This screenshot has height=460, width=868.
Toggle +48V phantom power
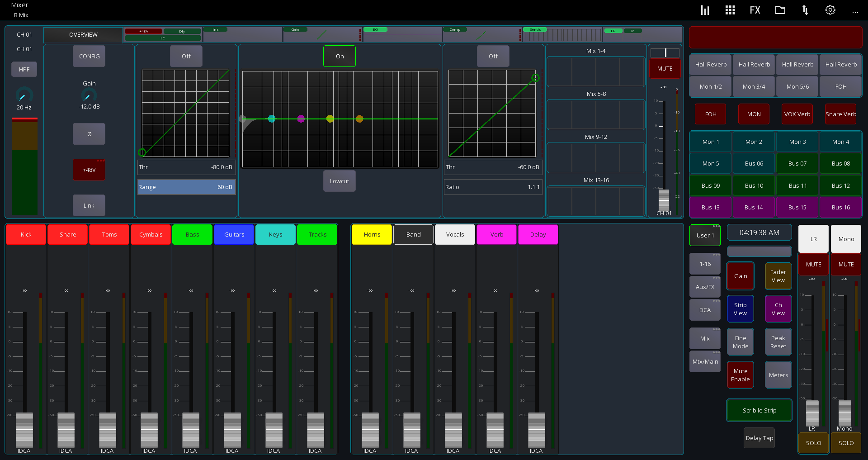click(x=89, y=170)
